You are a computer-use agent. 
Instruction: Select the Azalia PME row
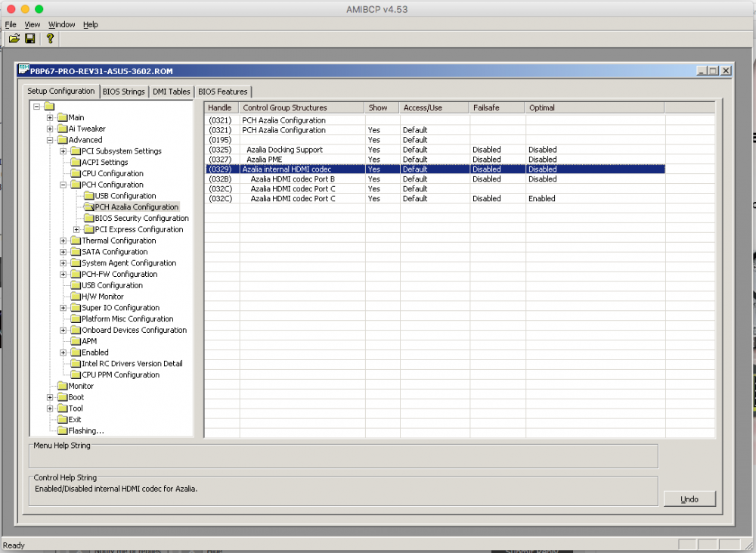(x=435, y=159)
